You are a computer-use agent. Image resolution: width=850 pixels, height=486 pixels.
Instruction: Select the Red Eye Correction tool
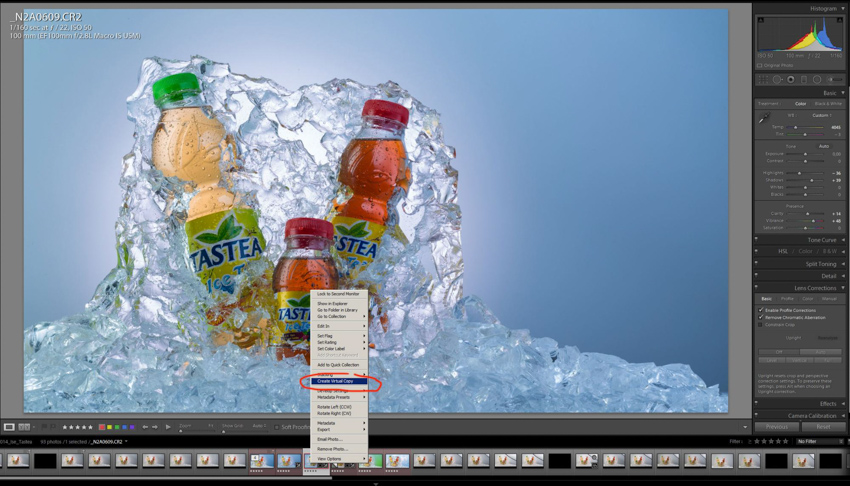point(791,80)
